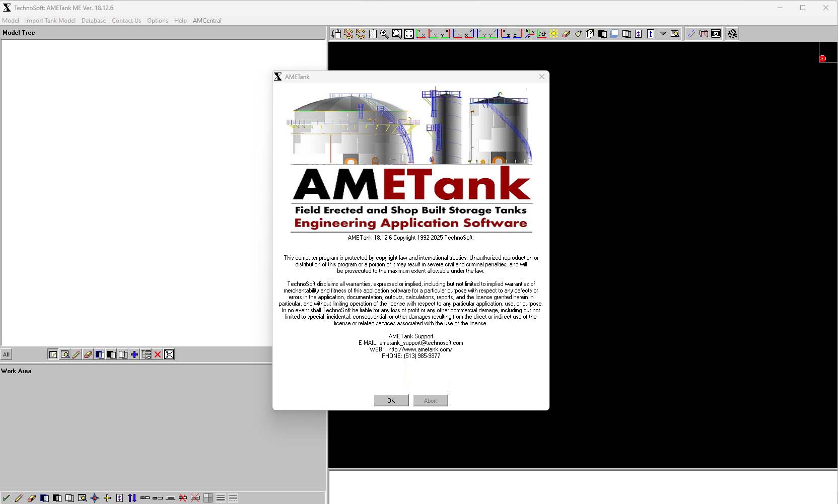Click the blue plus icon in Model Tree toolbar
This screenshot has height=504, width=838.
pyautogui.click(x=134, y=354)
